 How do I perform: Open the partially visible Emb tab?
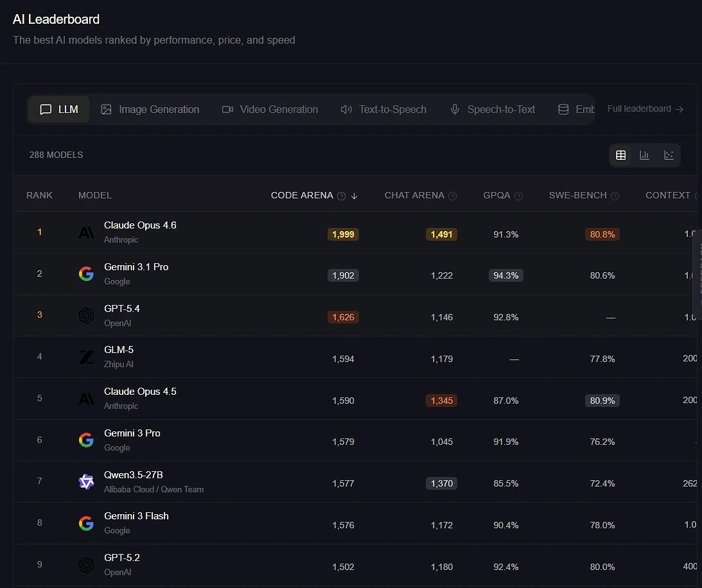point(576,109)
